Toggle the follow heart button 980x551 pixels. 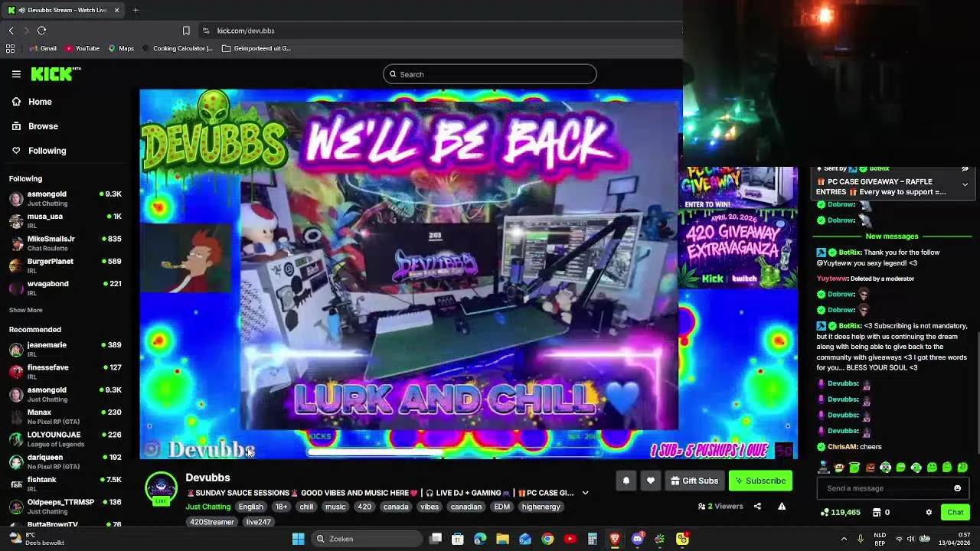[x=650, y=481]
